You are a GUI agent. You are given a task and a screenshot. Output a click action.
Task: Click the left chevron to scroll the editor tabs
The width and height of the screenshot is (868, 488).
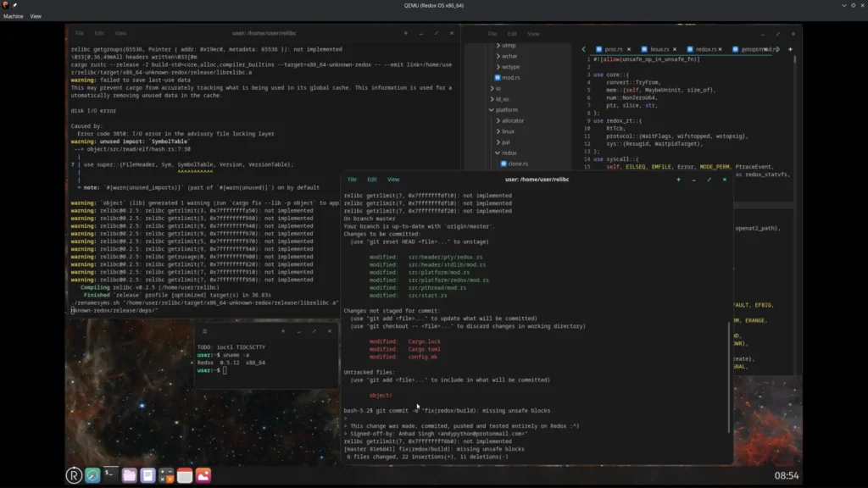pos(583,49)
